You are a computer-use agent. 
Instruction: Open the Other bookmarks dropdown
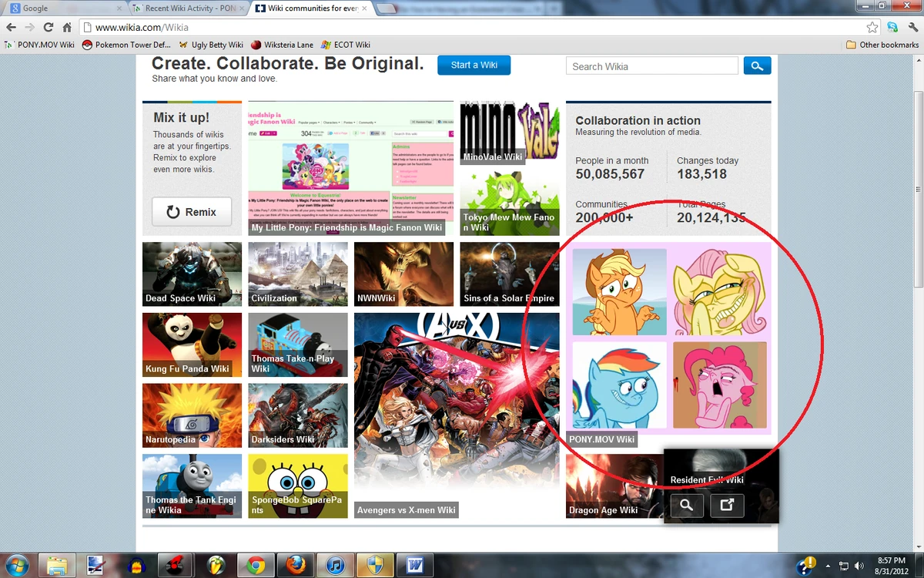tap(882, 45)
